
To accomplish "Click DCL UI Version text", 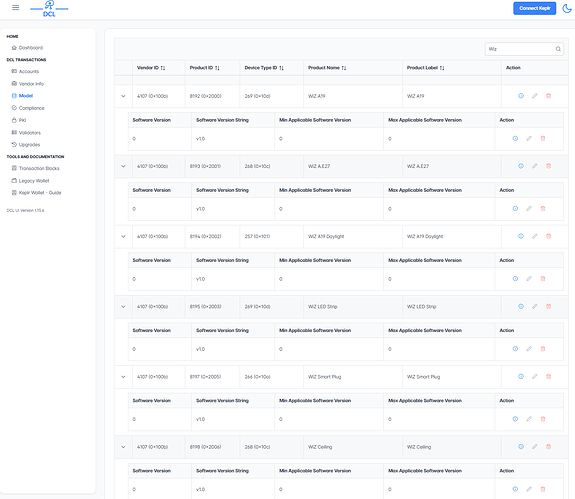I will pyautogui.click(x=25, y=210).
